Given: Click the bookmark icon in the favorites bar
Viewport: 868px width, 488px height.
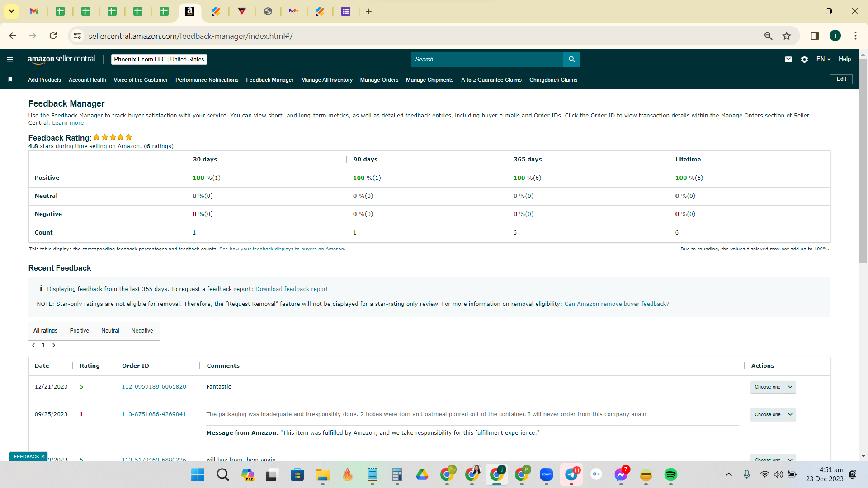Looking at the screenshot, I should tap(10, 80).
